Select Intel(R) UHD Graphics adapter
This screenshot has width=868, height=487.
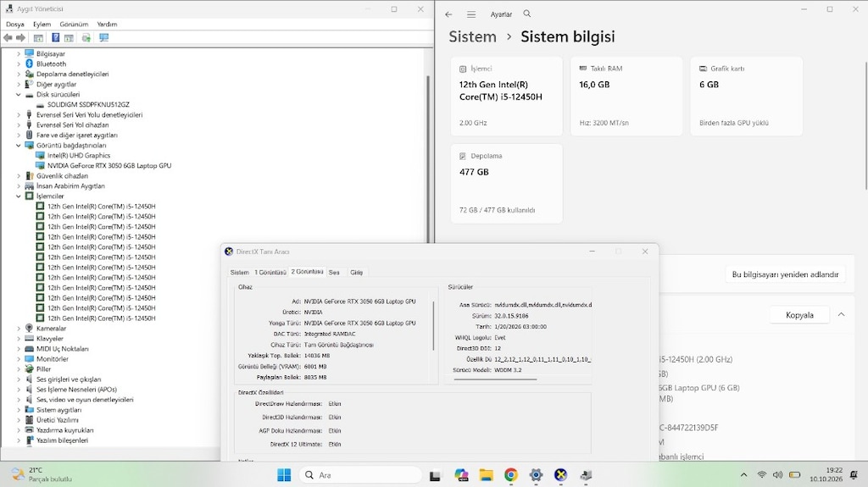(x=79, y=156)
